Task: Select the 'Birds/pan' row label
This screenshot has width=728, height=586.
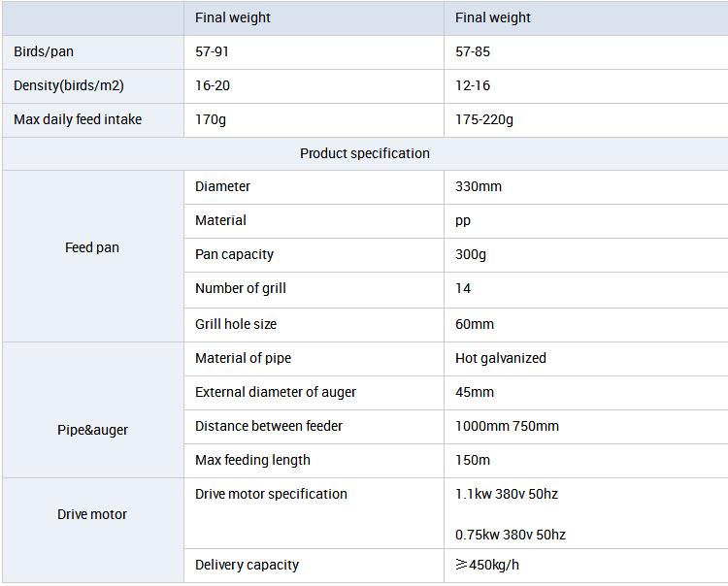Action: [x=44, y=51]
